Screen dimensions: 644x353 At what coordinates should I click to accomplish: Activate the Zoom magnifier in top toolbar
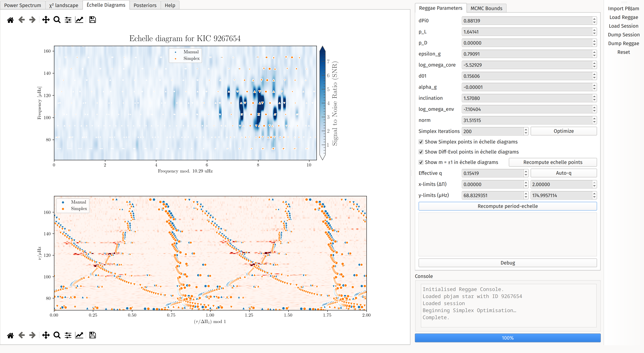click(x=57, y=20)
